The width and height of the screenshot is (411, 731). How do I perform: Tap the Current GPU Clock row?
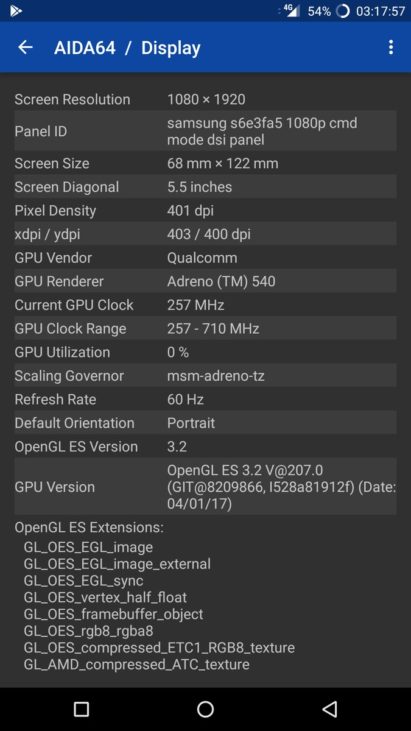click(x=205, y=305)
